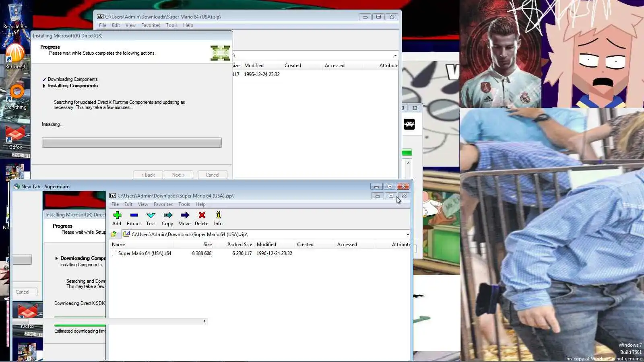Open Favorites menu in front 7-Zip window

pos(163,204)
